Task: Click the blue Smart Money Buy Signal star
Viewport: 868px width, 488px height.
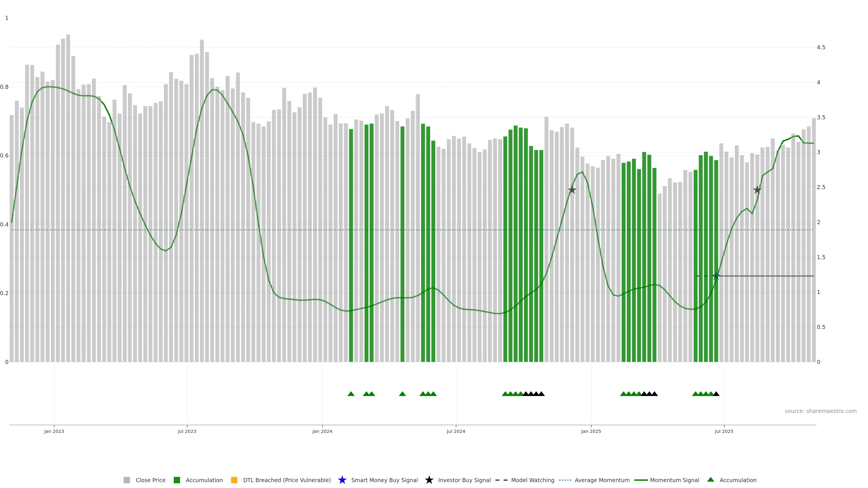Action: coord(342,480)
